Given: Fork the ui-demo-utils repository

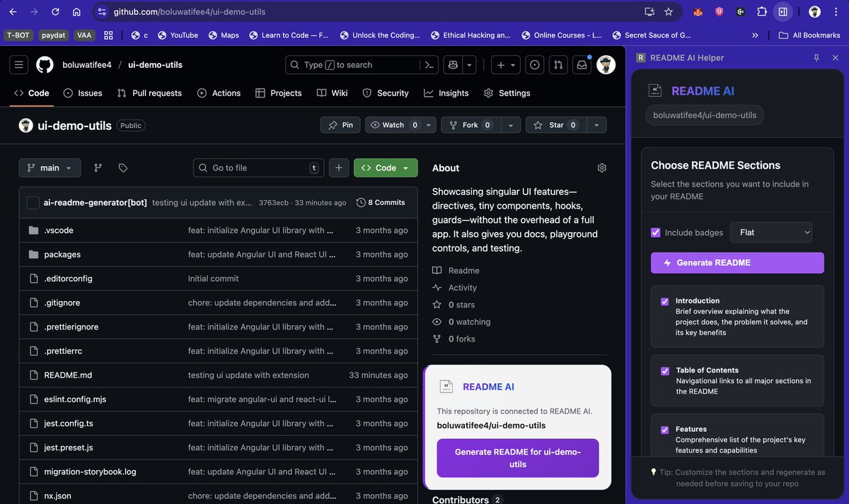Looking at the screenshot, I should (470, 125).
